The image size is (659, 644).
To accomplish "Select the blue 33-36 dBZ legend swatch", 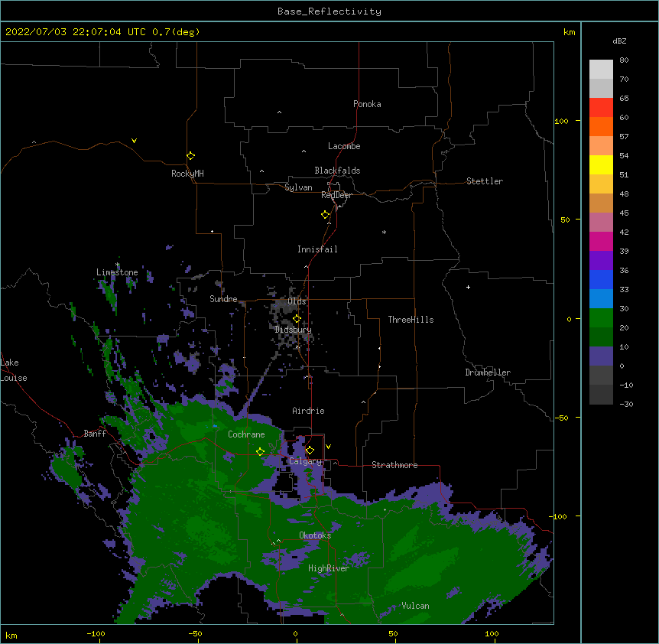I will click(x=601, y=279).
